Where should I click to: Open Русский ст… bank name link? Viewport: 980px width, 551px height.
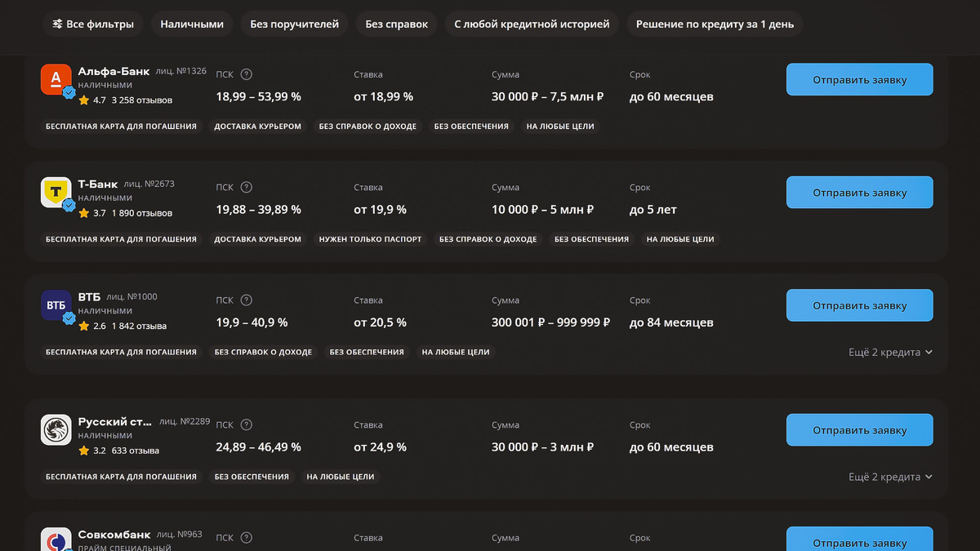point(115,422)
